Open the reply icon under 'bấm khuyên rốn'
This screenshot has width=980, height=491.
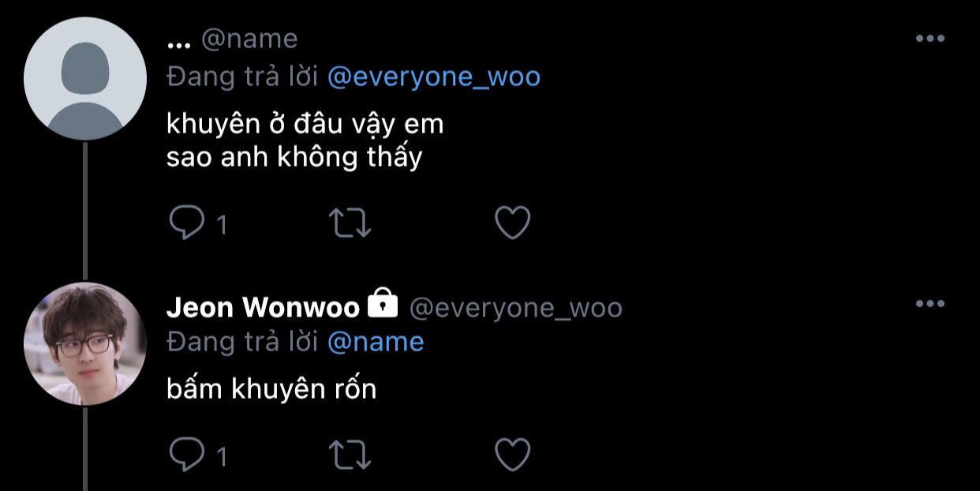[x=187, y=455]
